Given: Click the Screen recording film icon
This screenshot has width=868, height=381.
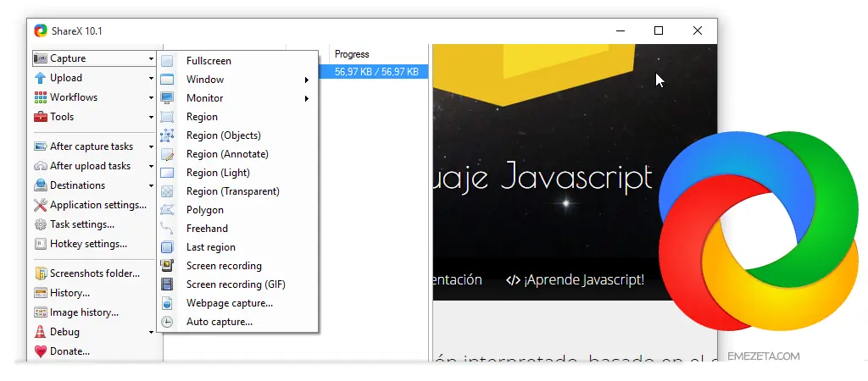Looking at the screenshot, I should tap(167, 266).
